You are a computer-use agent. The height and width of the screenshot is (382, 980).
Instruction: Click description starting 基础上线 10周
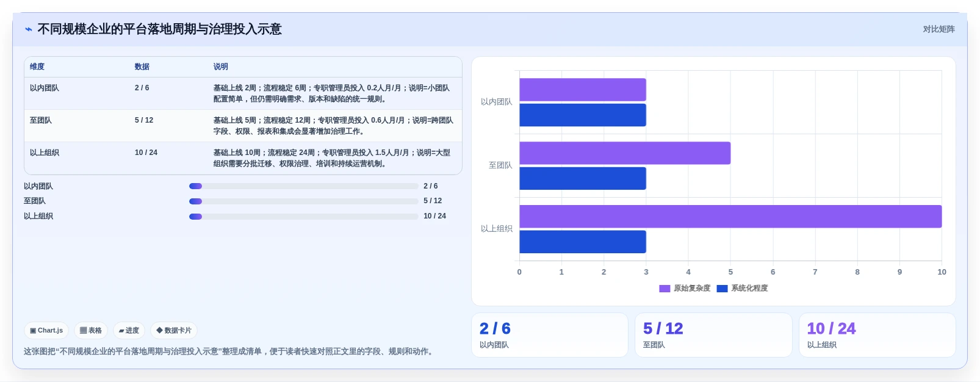pos(333,158)
